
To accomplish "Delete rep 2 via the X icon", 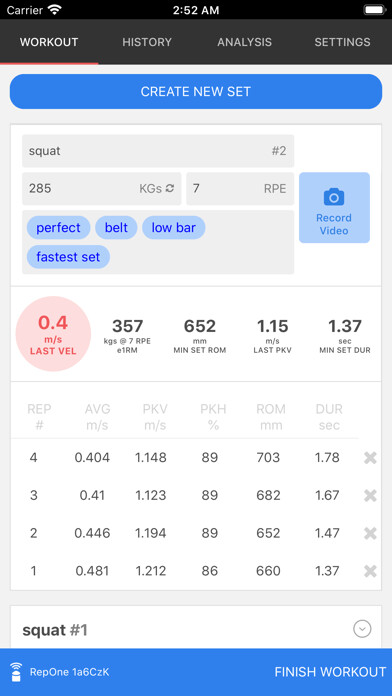I will [x=370, y=533].
